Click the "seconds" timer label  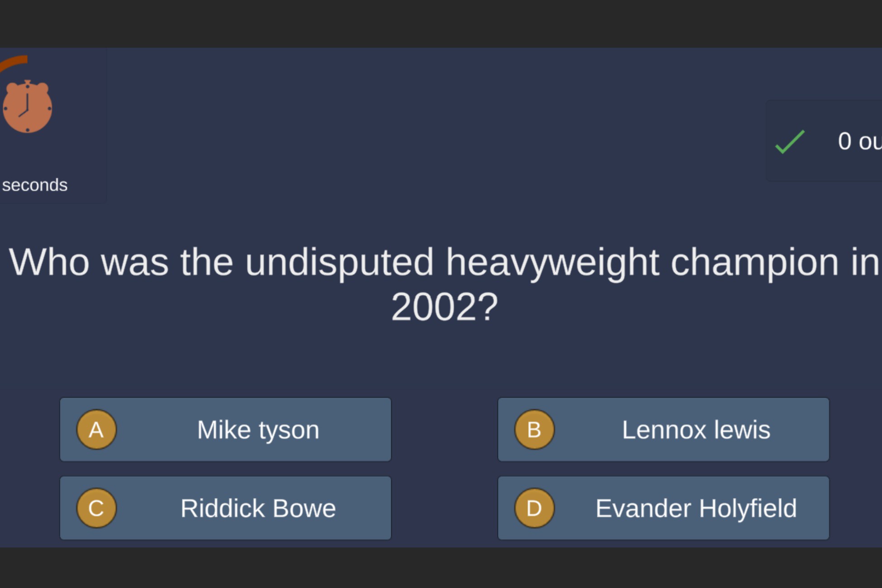pos(35,185)
